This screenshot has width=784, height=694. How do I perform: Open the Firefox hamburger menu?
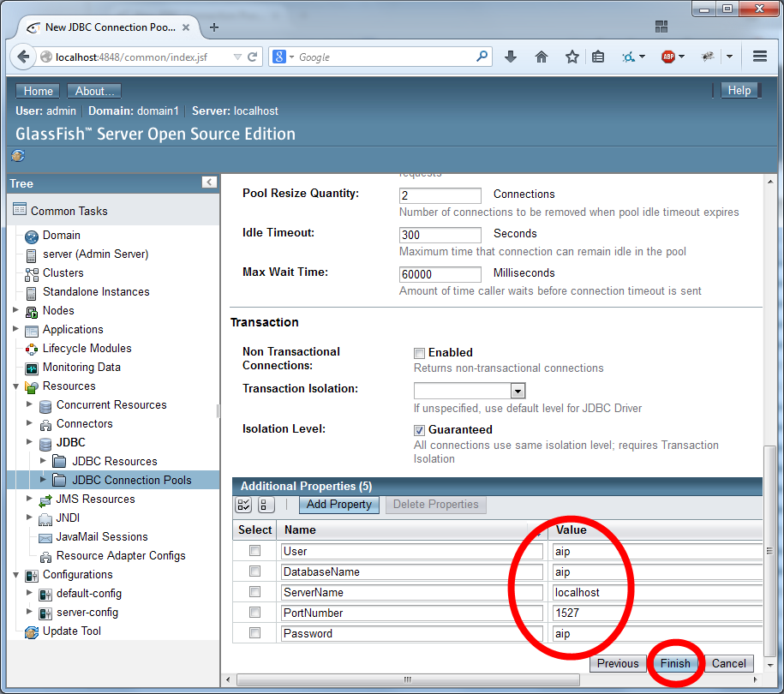[760, 55]
